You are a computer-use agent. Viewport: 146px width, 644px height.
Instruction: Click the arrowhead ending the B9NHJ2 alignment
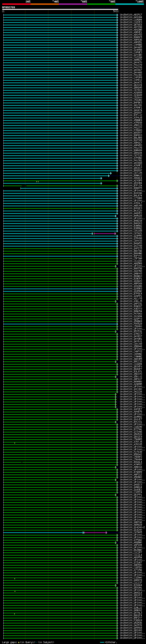[x=109, y=176]
